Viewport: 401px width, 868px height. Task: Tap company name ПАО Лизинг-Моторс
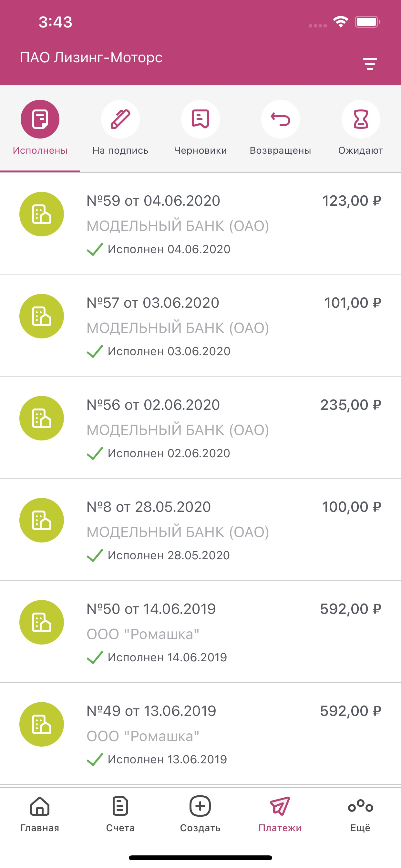point(91,57)
